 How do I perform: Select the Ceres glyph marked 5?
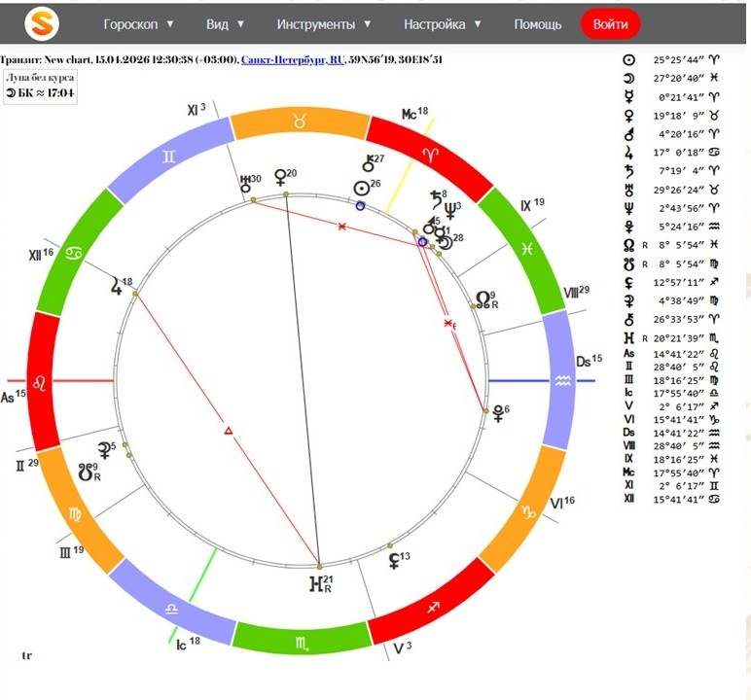(x=104, y=451)
